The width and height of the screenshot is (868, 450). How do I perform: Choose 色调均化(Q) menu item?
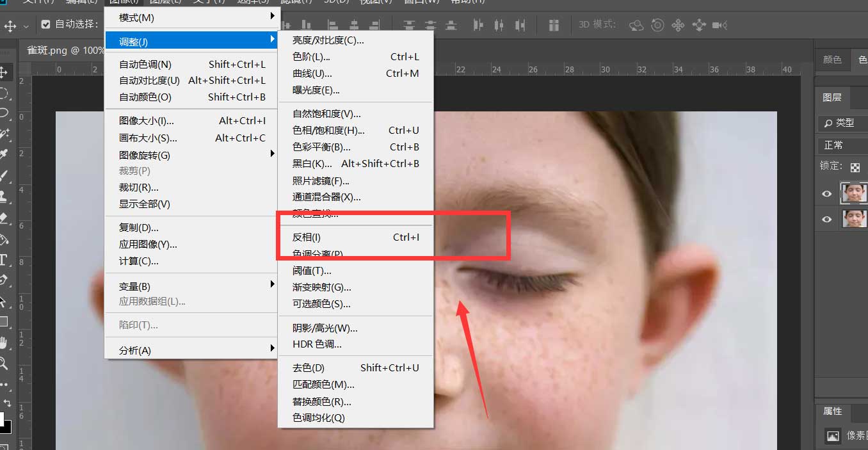coord(356,417)
